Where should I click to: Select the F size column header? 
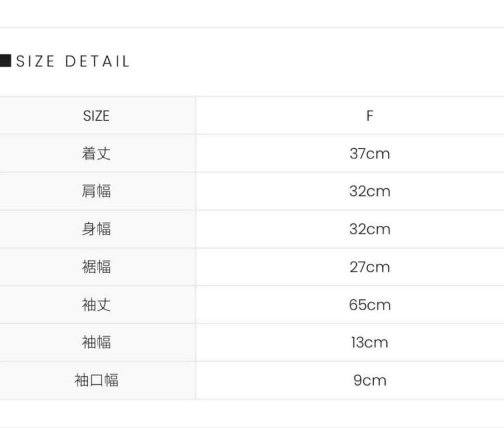click(370, 116)
